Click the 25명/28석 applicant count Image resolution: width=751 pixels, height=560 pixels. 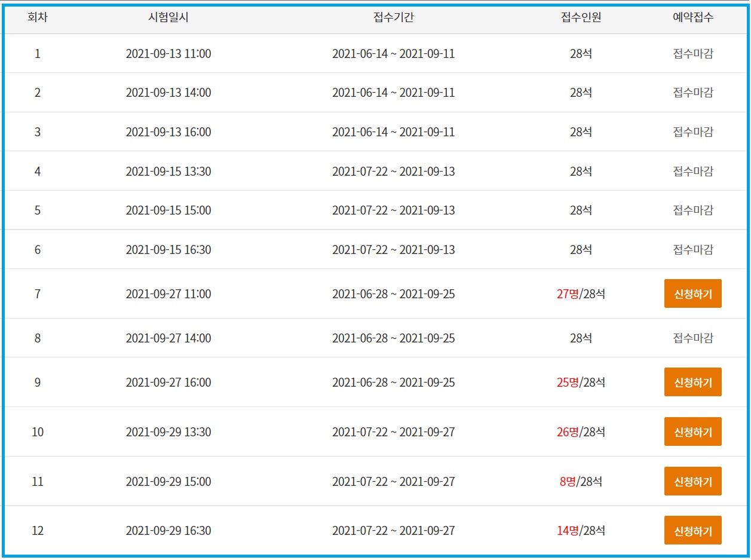tap(581, 382)
